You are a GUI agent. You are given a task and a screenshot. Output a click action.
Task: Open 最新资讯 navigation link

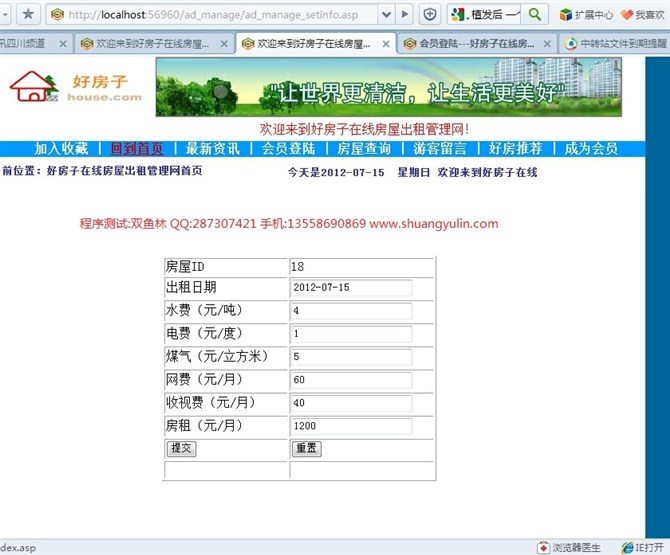[x=213, y=148]
